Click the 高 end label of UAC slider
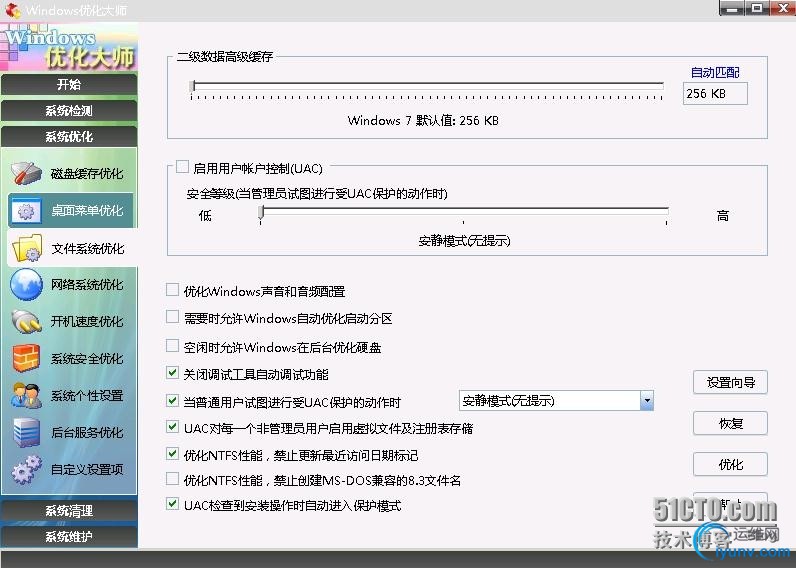 (x=722, y=216)
